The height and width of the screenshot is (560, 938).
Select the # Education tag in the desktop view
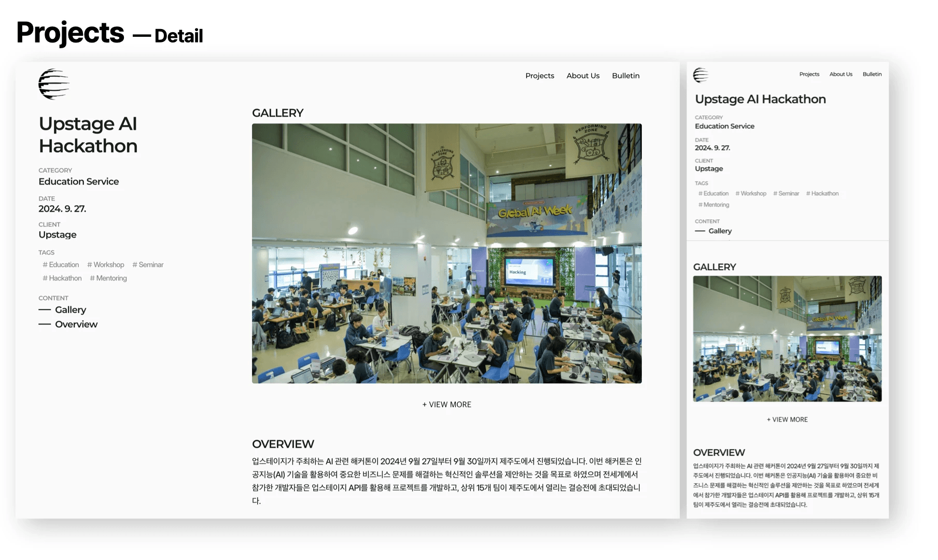tap(61, 264)
